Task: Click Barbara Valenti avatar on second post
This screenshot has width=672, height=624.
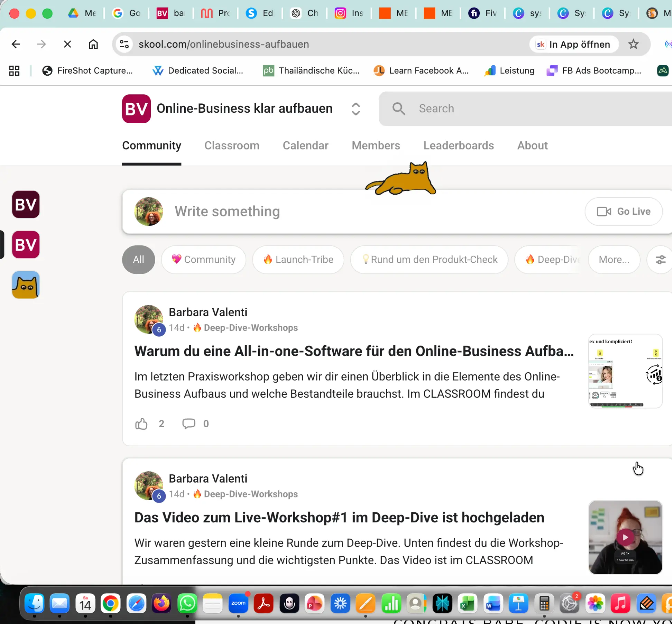Action: pos(149,486)
